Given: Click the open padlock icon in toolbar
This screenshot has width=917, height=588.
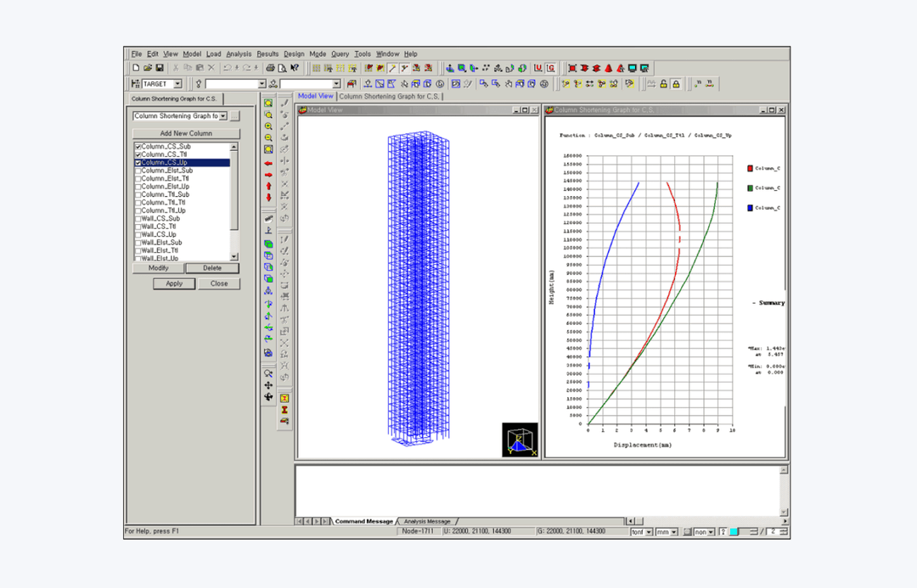Looking at the screenshot, I should point(664,84).
